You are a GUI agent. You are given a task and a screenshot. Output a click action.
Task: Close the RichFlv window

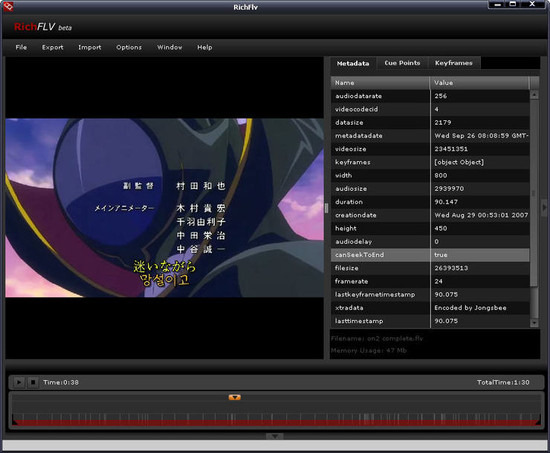click(x=532, y=4)
